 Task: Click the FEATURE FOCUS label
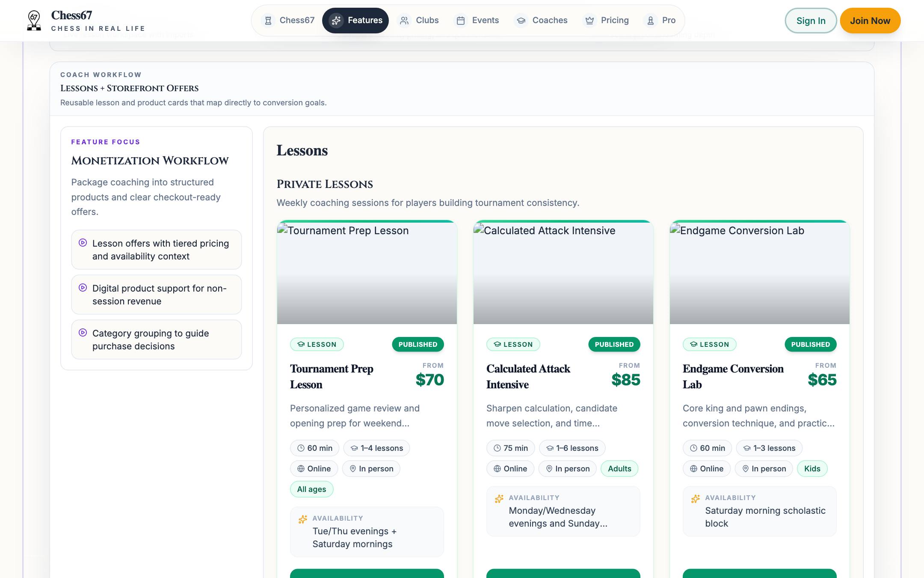point(106,142)
